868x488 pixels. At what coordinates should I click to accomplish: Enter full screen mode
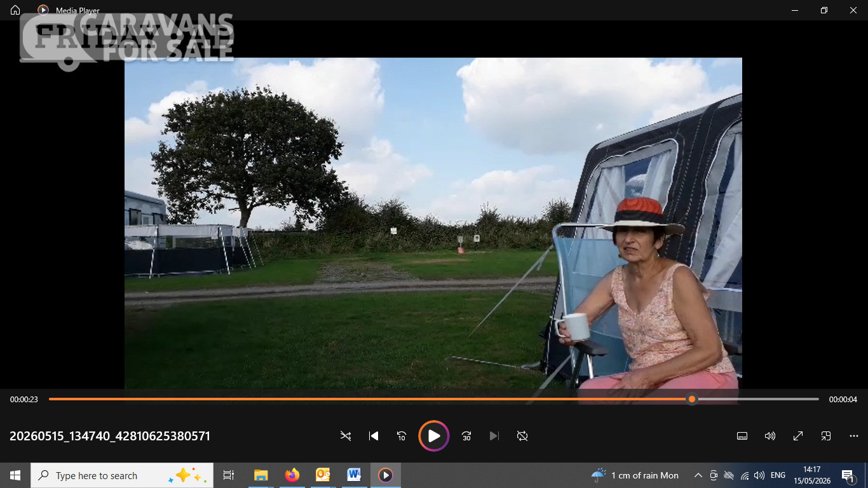click(x=798, y=436)
